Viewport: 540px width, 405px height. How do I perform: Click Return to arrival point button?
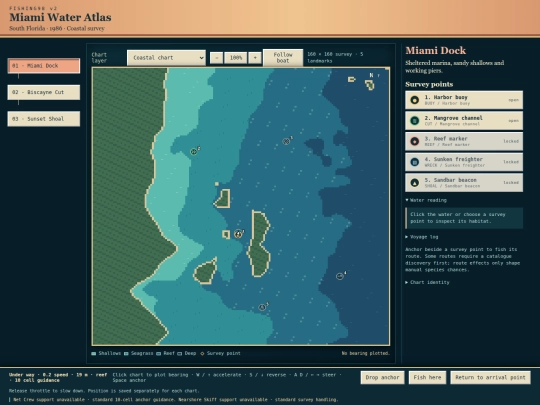(490, 377)
